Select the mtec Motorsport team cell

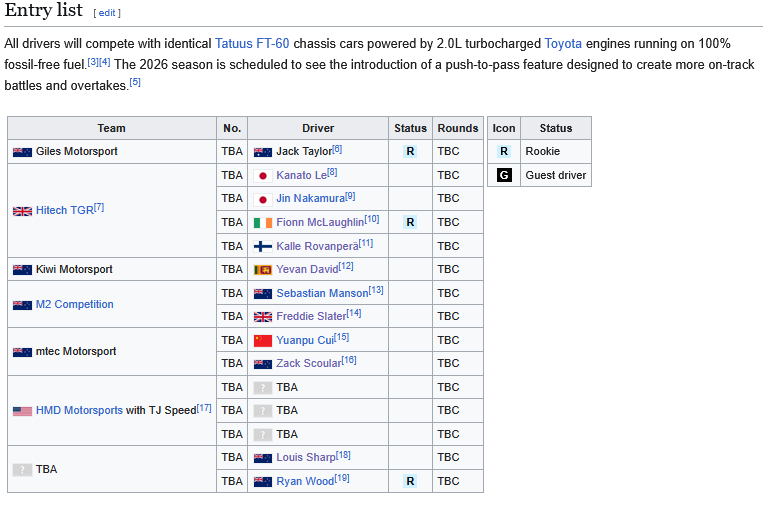coord(112,351)
